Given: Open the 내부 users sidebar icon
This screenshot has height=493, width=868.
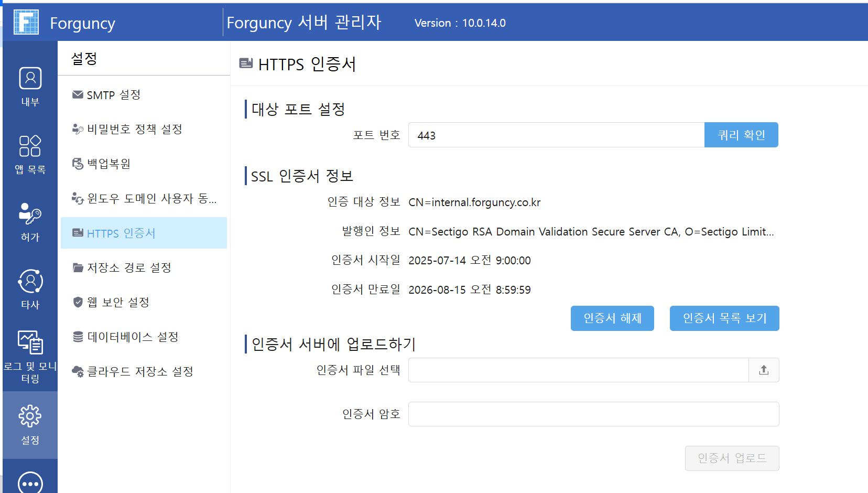Looking at the screenshot, I should 30,78.
